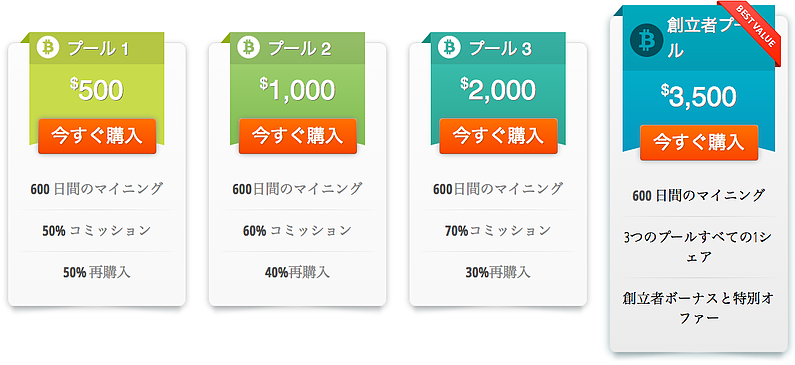Click 創立者ボーナスと特別オファー feature text
The image size is (795, 365).
[x=698, y=308]
